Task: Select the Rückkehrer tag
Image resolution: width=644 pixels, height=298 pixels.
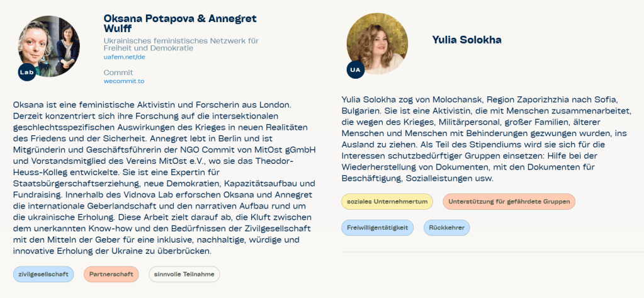Action: (446, 227)
